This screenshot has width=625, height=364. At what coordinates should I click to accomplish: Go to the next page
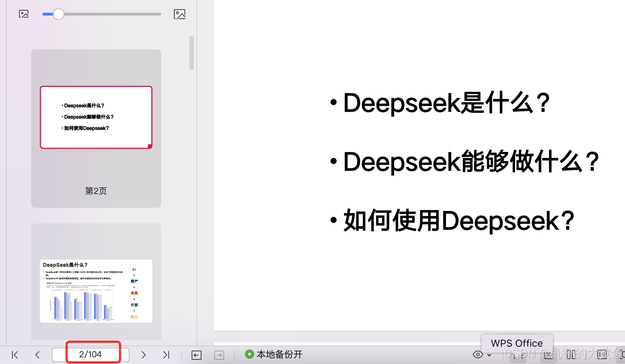[143, 354]
